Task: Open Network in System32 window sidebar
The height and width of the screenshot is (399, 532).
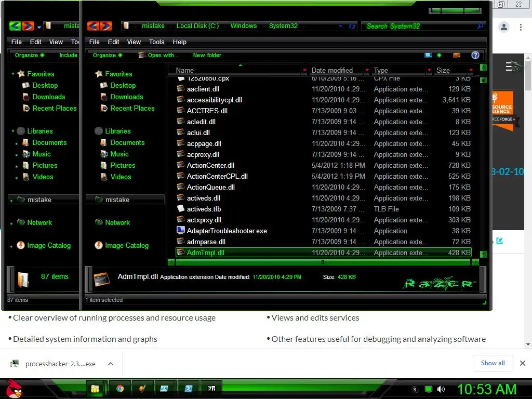Action: (x=117, y=222)
